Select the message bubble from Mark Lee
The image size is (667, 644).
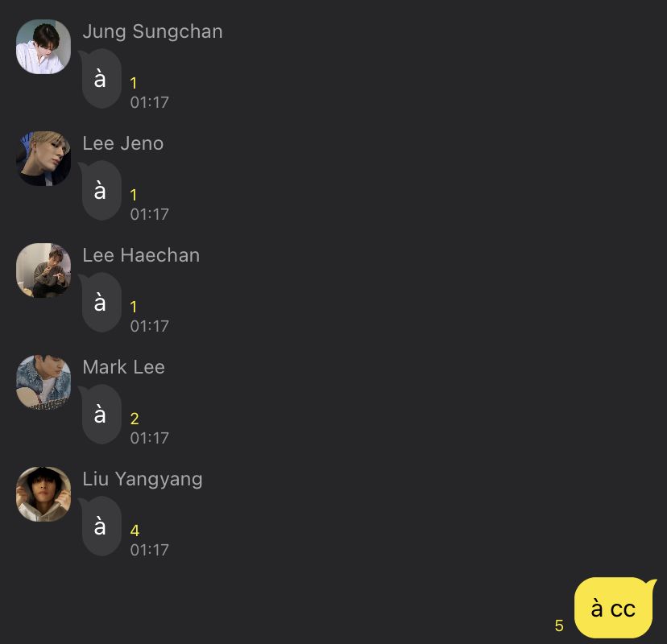point(101,414)
